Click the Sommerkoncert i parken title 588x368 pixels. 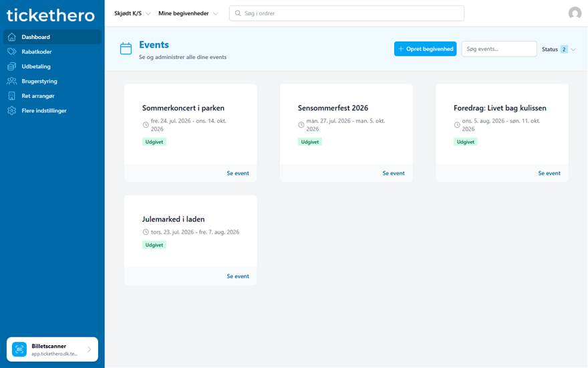183,108
